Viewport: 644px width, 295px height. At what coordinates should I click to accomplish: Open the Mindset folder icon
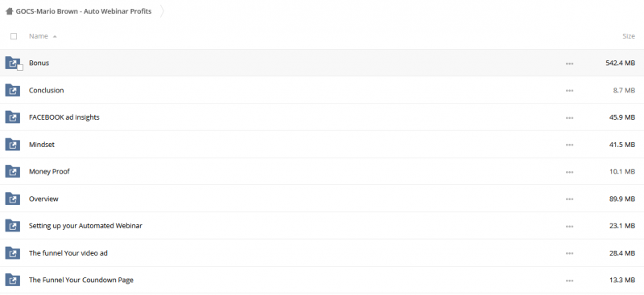point(13,145)
